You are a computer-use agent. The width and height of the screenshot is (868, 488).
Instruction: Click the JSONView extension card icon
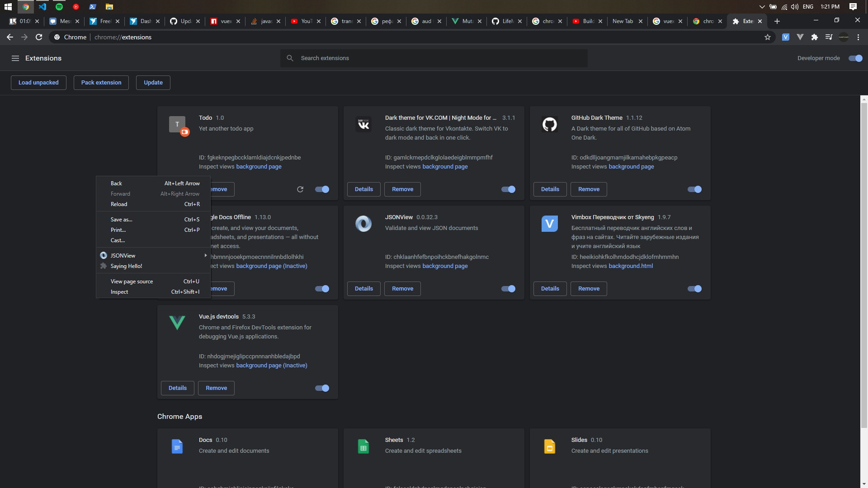pos(363,224)
